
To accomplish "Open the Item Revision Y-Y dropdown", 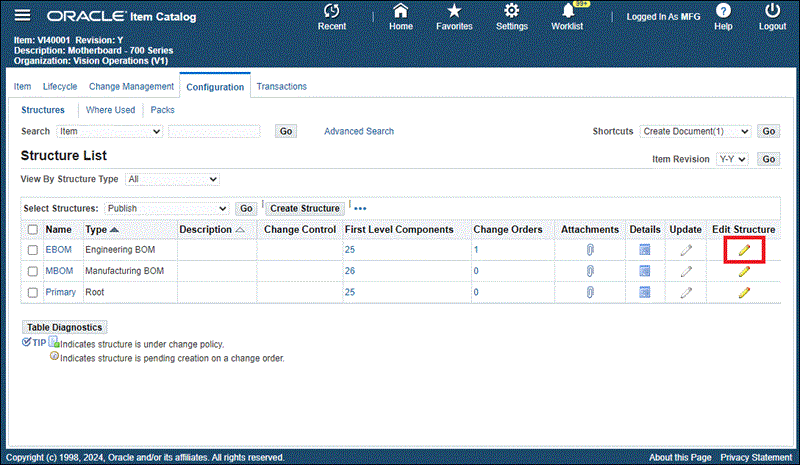I will 732,159.
